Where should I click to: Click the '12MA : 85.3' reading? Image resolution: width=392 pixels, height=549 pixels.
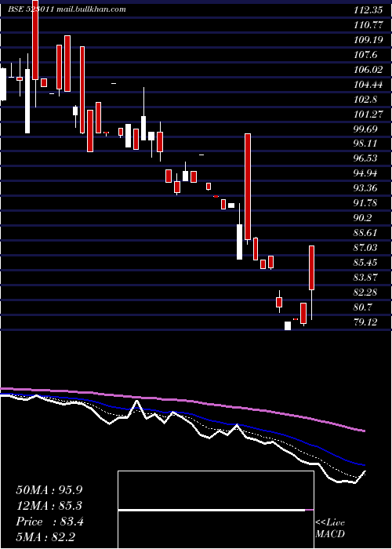coord(49,506)
